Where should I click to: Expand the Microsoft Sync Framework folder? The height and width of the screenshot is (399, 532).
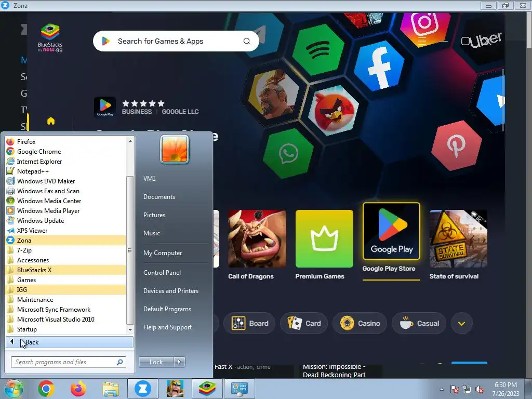coord(65,310)
